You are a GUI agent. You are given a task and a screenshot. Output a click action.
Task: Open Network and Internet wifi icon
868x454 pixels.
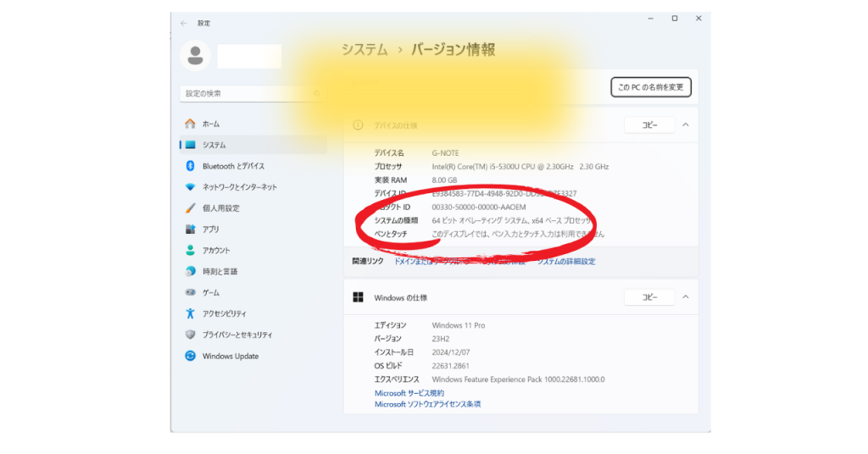[x=191, y=187]
